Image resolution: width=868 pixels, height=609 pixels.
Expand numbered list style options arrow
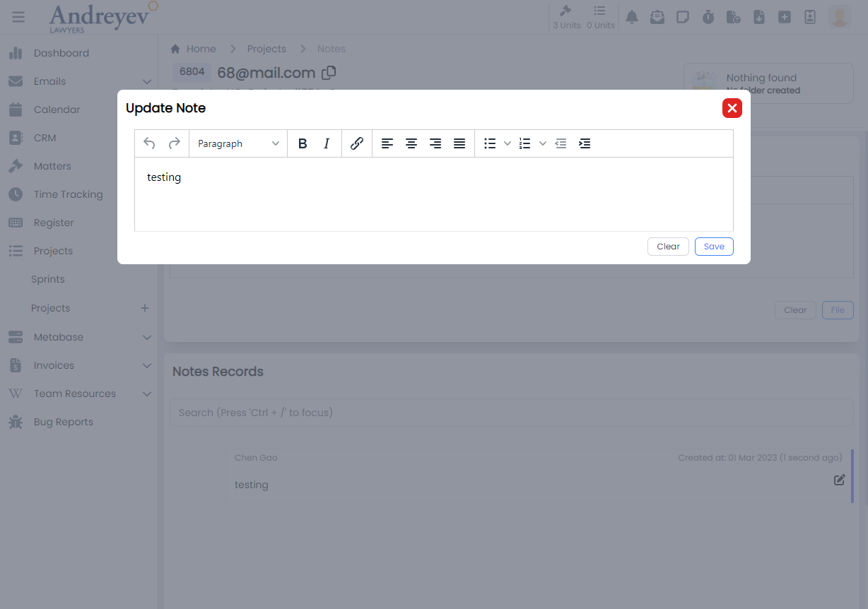543,143
